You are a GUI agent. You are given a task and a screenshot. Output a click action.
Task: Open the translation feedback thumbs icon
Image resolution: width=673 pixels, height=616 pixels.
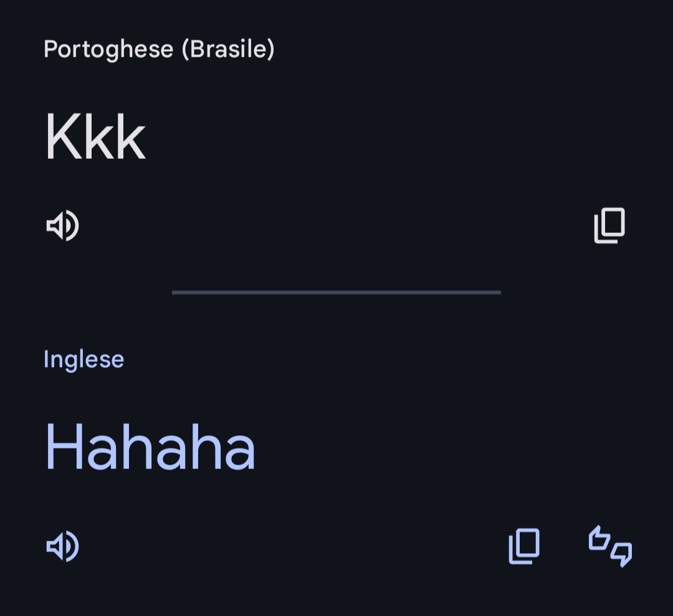click(x=610, y=547)
